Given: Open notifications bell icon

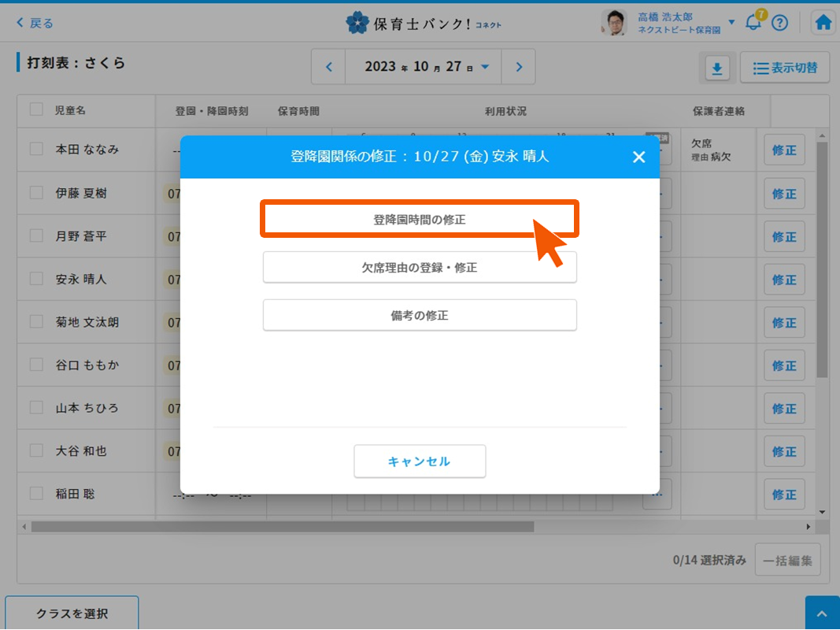Looking at the screenshot, I should pyautogui.click(x=753, y=23).
